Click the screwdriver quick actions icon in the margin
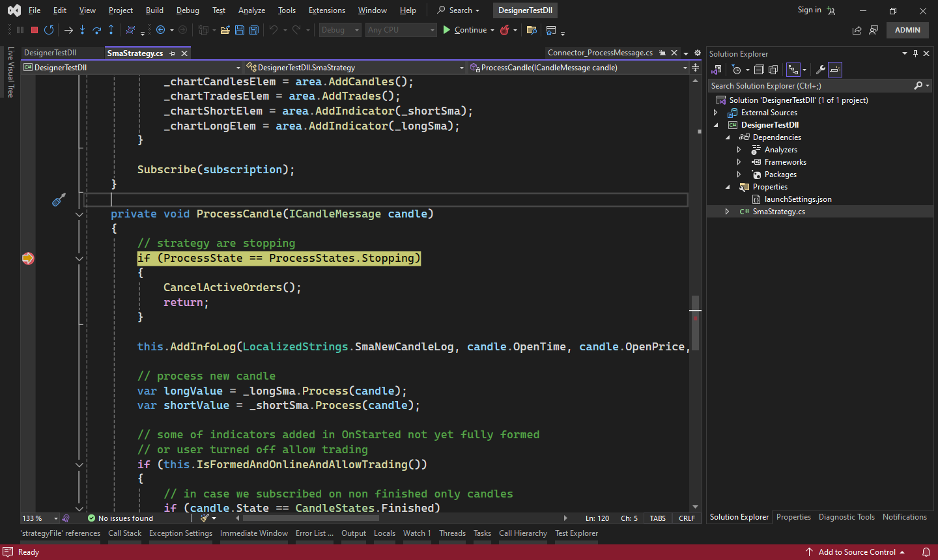The image size is (938, 560). [x=59, y=200]
